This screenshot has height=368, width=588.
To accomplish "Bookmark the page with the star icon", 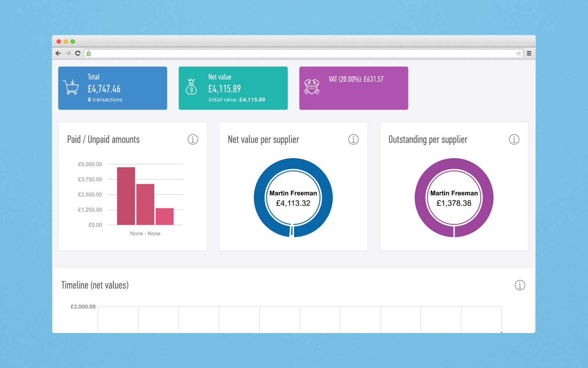I will 519,53.
